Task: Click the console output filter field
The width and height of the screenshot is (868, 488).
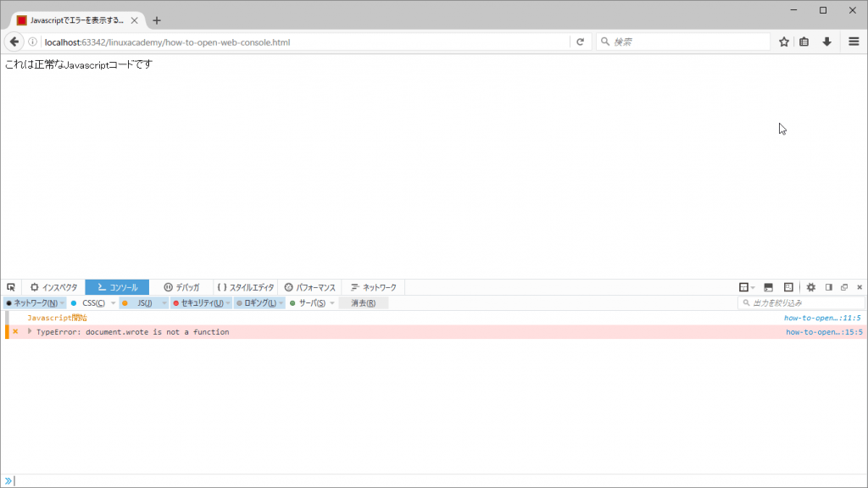Action: point(801,302)
